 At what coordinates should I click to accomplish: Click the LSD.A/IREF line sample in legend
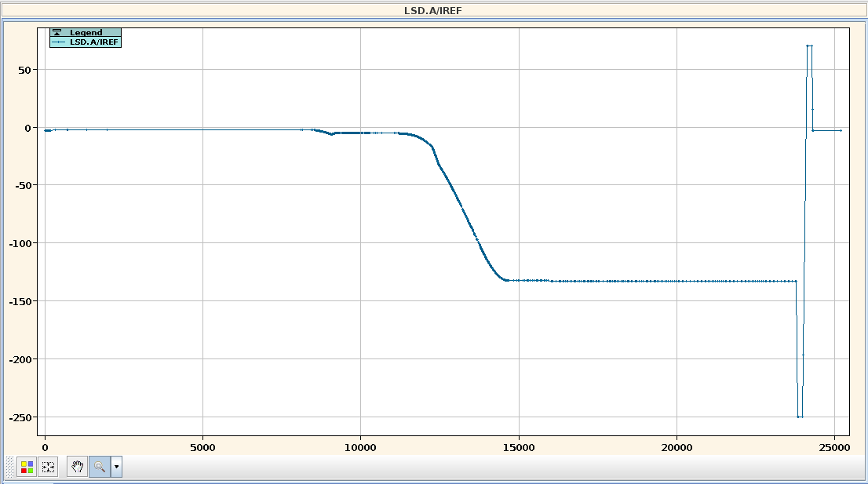60,42
